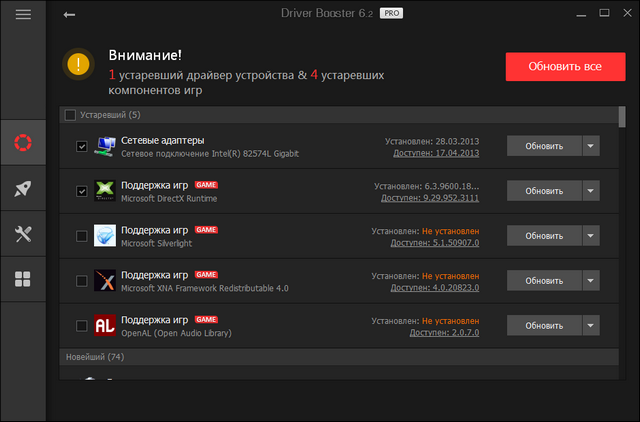
Task: Check the XNA Framework checkbox
Action: 82,281
